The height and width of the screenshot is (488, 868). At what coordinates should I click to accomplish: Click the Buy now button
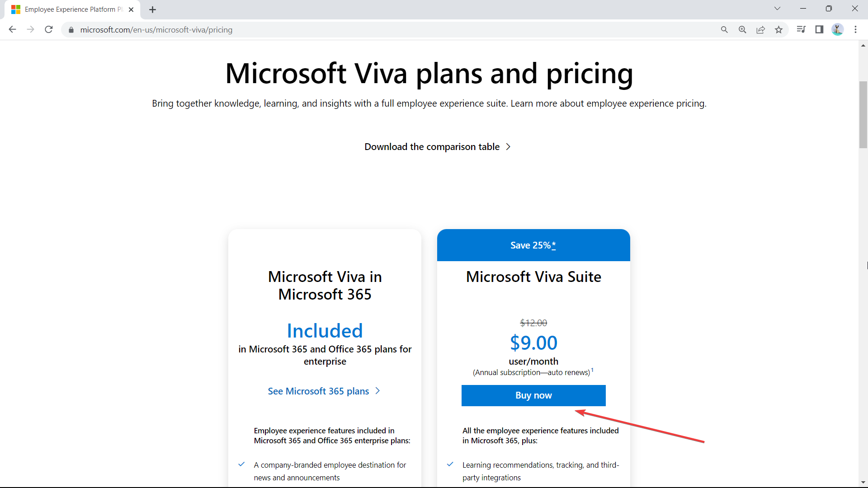pyautogui.click(x=533, y=395)
